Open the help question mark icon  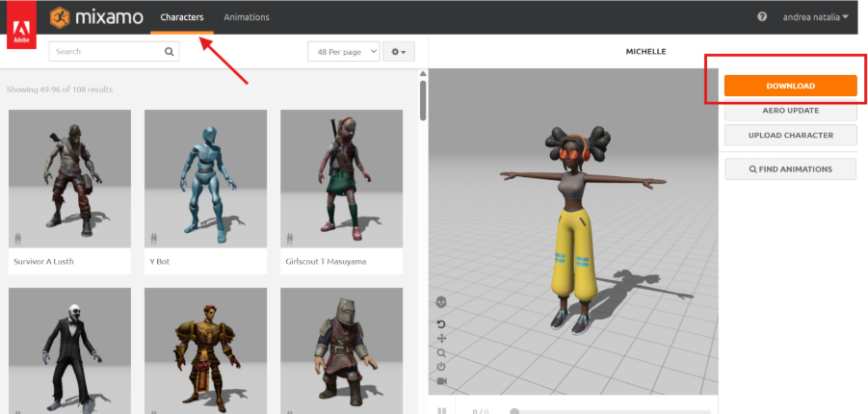pos(762,16)
